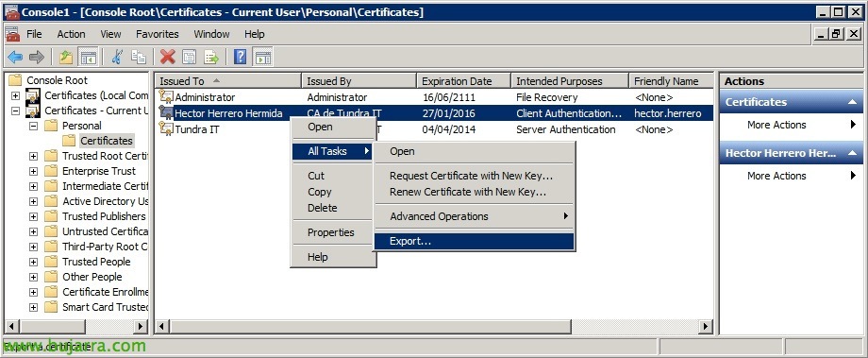This screenshot has height=358, width=868.
Task: Click the Properties toolbar icon
Action: click(190, 57)
